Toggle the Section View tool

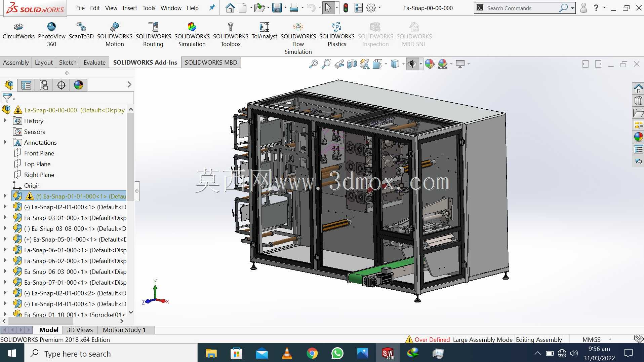click(352, 64)
